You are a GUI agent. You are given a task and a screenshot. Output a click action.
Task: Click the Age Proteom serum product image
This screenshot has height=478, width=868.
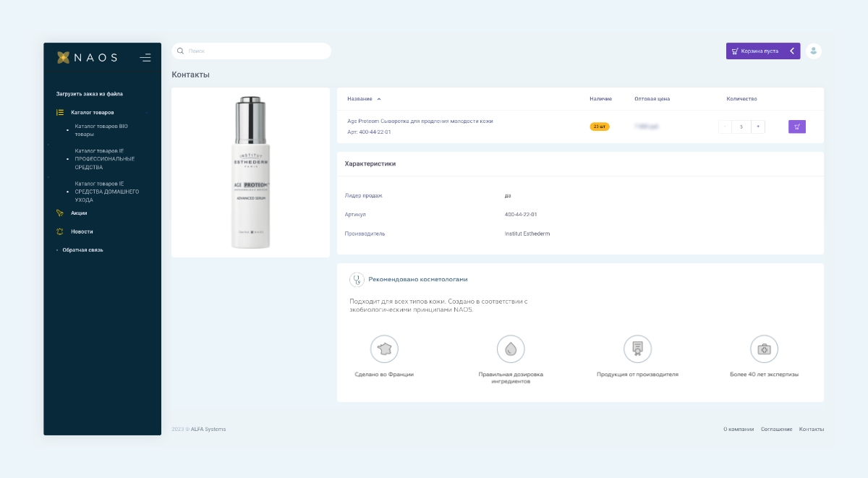pos(250,172)
